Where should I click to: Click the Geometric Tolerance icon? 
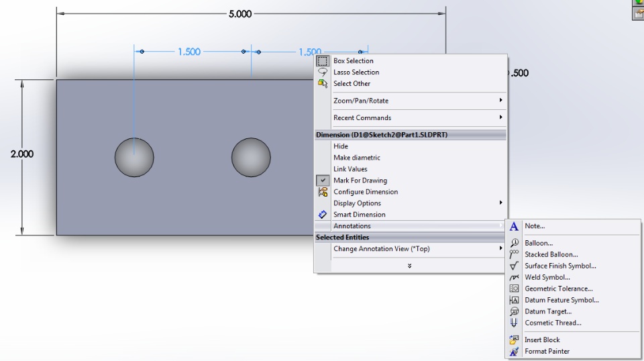tap(514, 289)
